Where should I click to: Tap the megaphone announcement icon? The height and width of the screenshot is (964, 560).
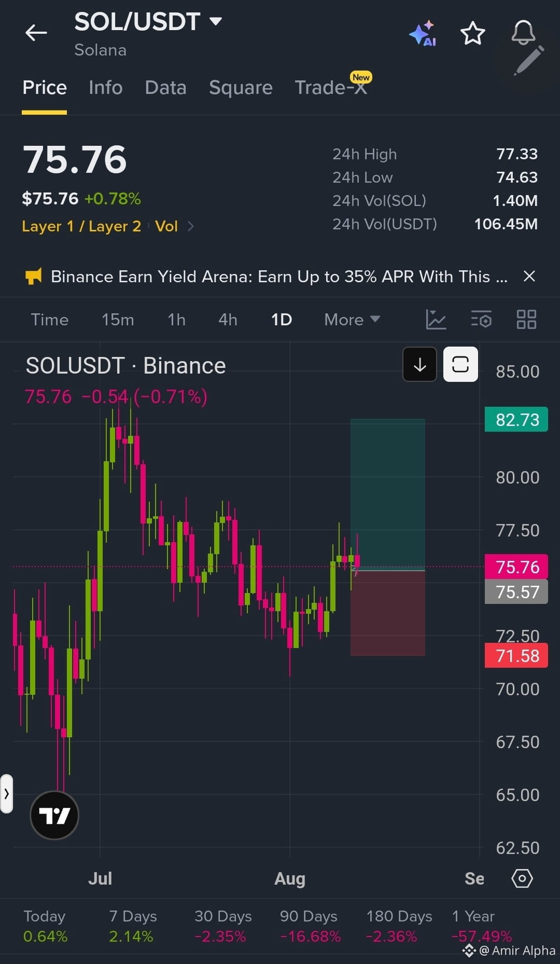click(34, 276)
